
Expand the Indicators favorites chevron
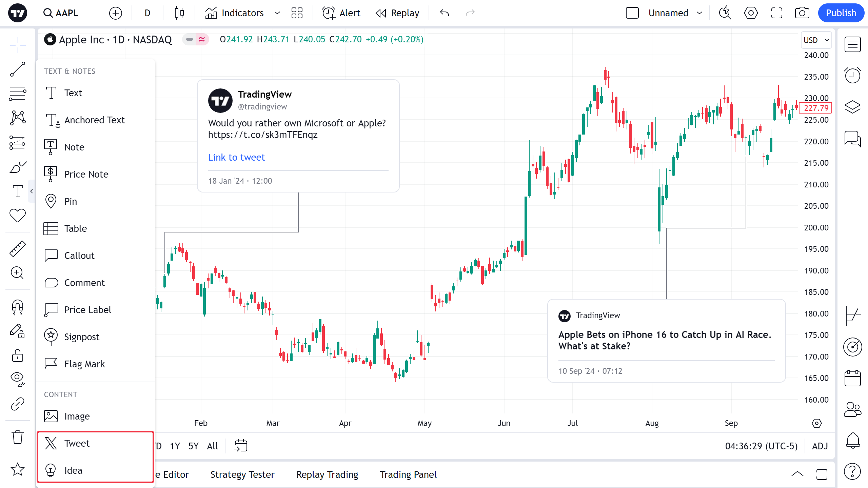pos(277,13)
